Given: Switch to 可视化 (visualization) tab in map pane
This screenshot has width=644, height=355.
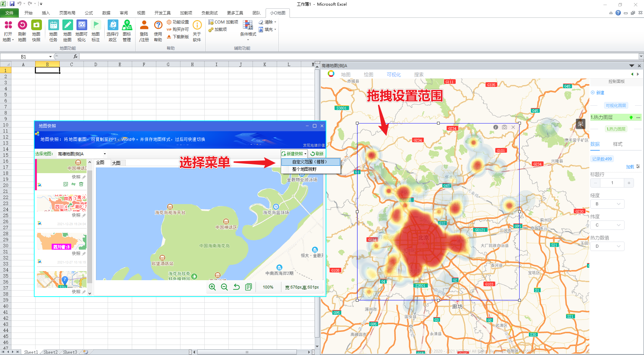Looking at the screenshot, I should click(393, 74).
